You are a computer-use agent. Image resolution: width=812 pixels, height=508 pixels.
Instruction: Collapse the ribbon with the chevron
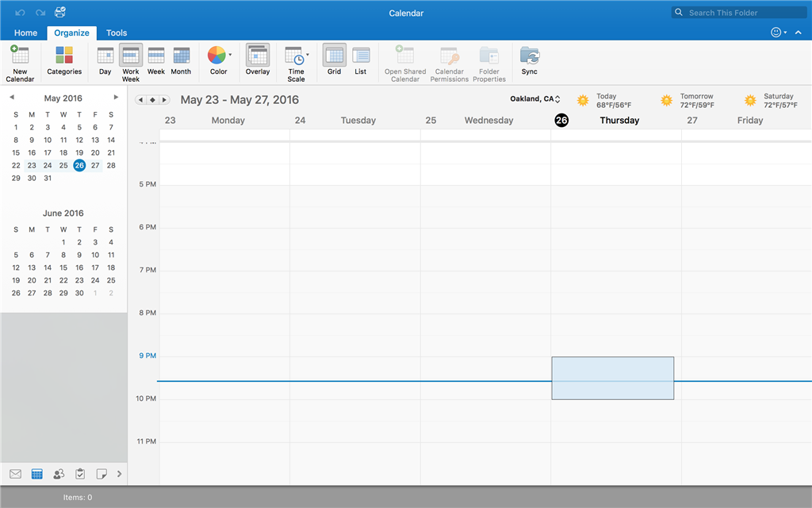click(x=799, y=32)
